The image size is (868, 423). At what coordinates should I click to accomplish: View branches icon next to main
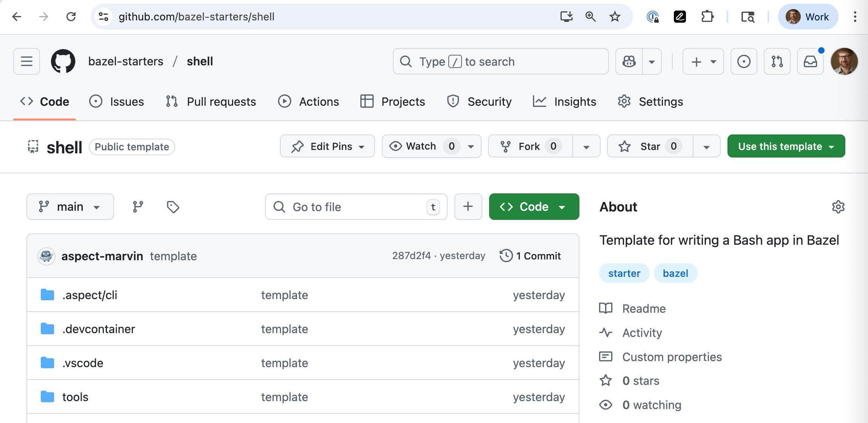138,207
